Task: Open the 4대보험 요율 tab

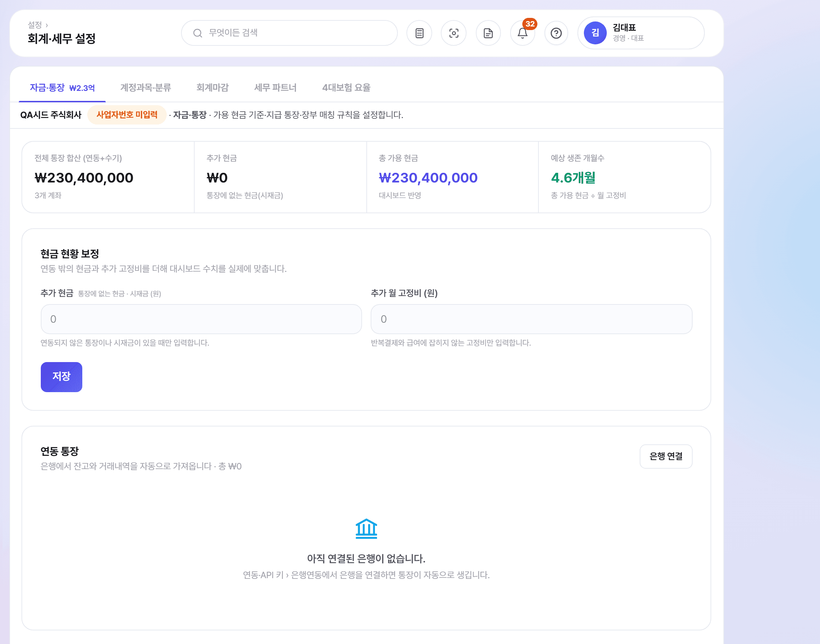Action: click(x=346, y=88)
